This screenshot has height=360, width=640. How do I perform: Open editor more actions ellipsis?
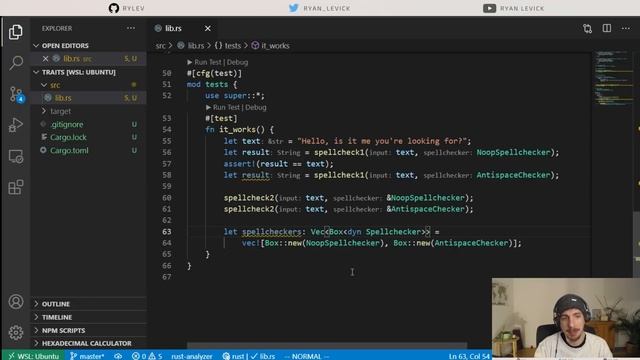pos(626,28)
